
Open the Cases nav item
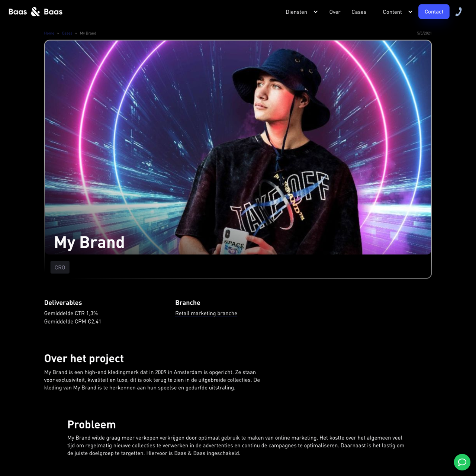(359, 12)
